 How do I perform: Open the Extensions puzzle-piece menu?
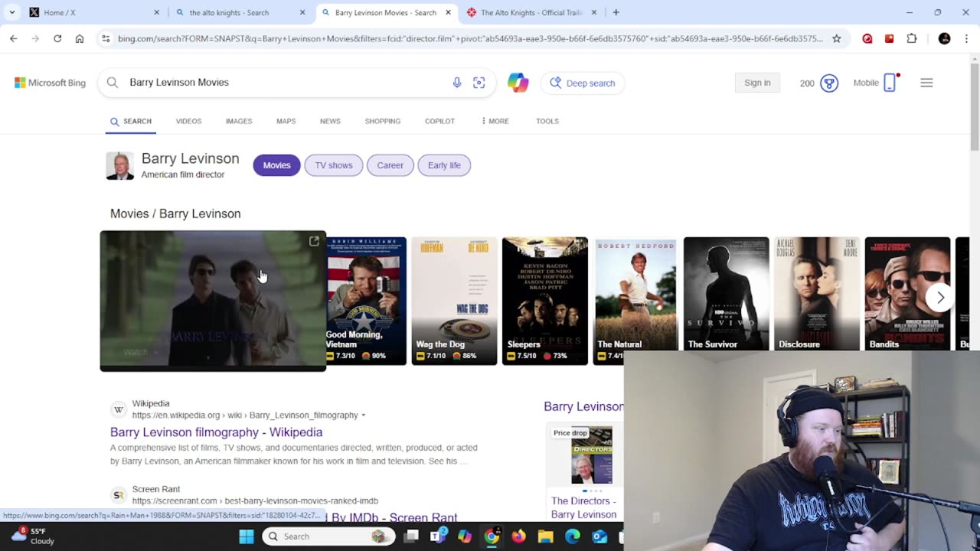911,38
